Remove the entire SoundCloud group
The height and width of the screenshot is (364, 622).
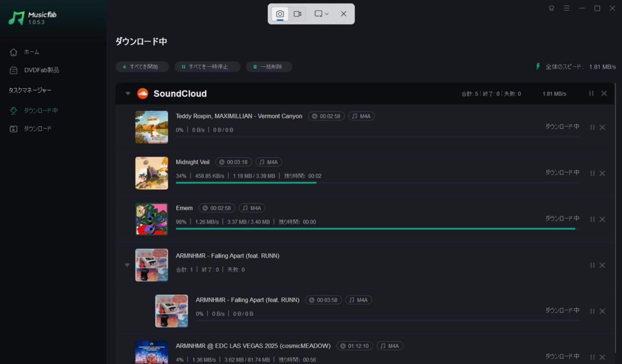(604, 93)
